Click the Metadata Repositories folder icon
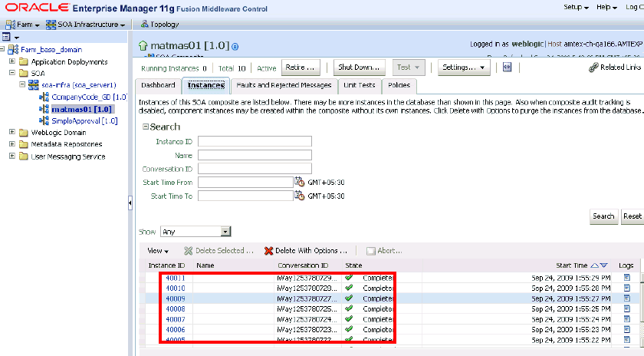The width and height of the screenshot is (644, 356). 24,144
